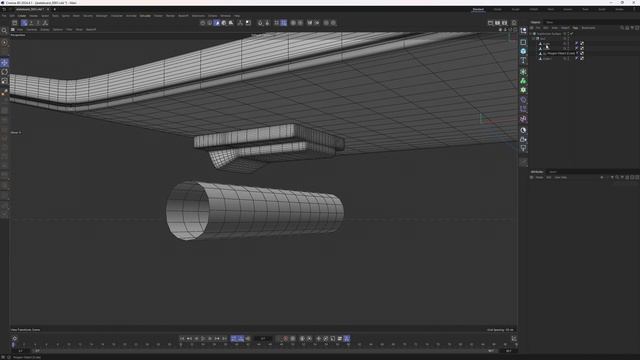Switch to the Sculpt layout
The height and width of the screenshot is (360, 640).
pyautogui.click(x=516, y=9)
